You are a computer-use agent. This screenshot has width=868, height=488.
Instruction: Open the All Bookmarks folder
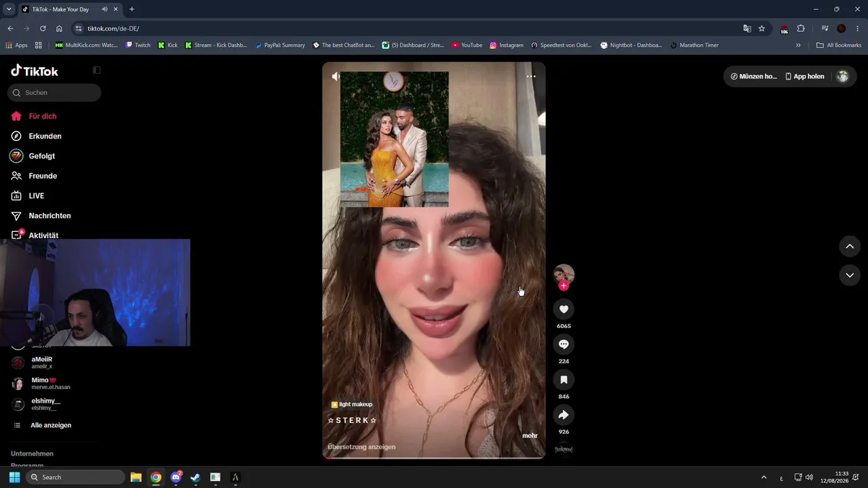point(839,45)
